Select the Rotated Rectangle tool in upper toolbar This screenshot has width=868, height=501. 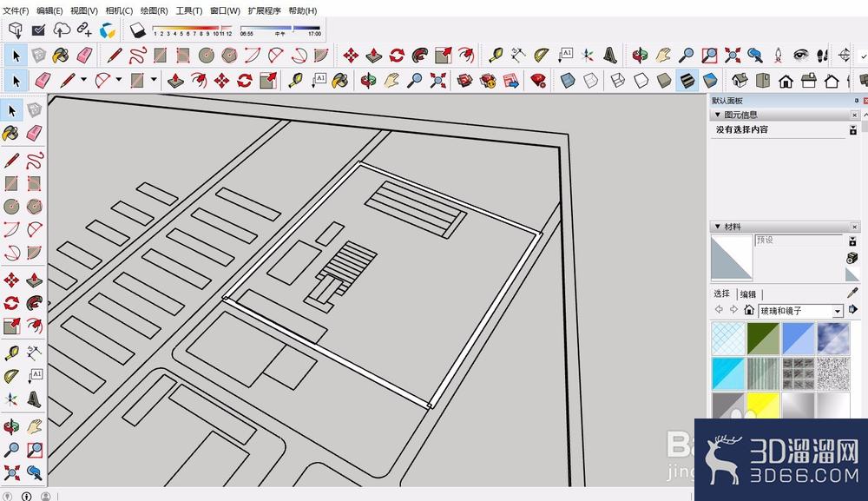coord(183,55)
